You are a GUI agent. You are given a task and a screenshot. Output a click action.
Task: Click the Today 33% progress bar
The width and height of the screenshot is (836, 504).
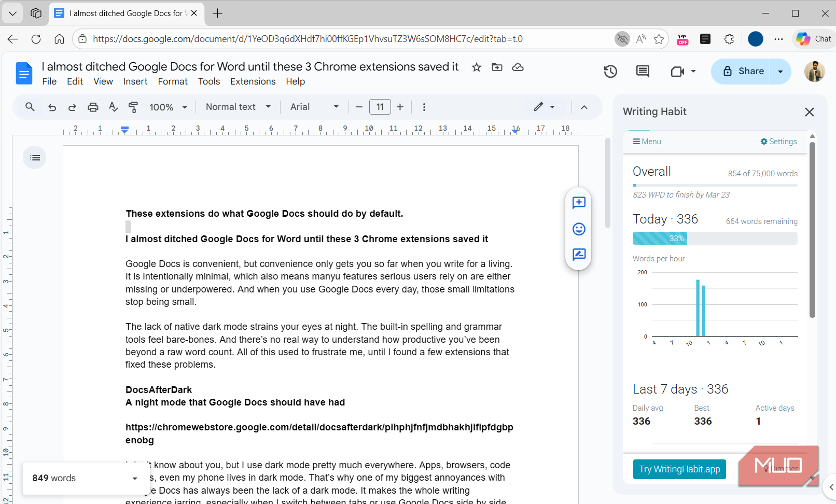tap(715, 239)
